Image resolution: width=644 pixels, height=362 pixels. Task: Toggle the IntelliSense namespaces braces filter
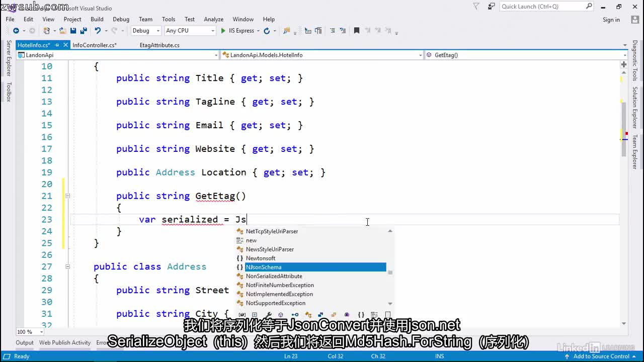pyautogui.click(x=361, y=315)
